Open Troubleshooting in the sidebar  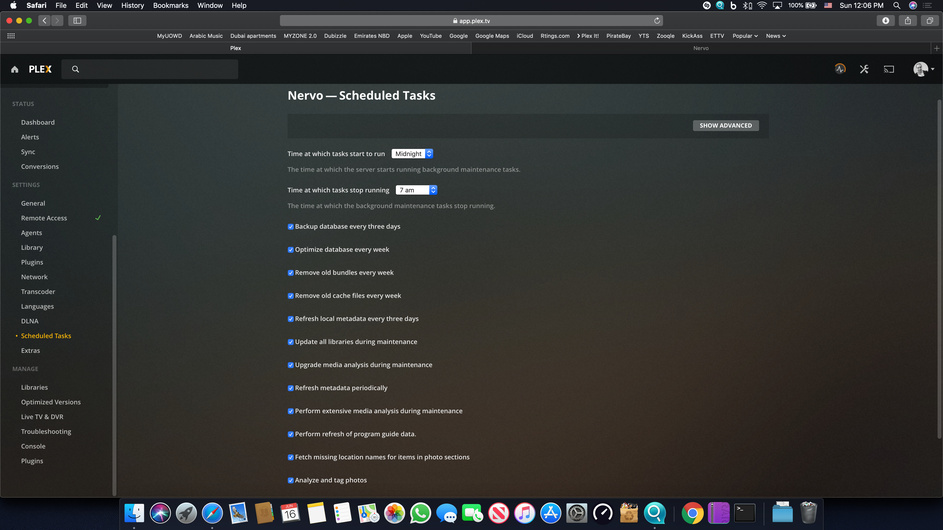(46, 432)
